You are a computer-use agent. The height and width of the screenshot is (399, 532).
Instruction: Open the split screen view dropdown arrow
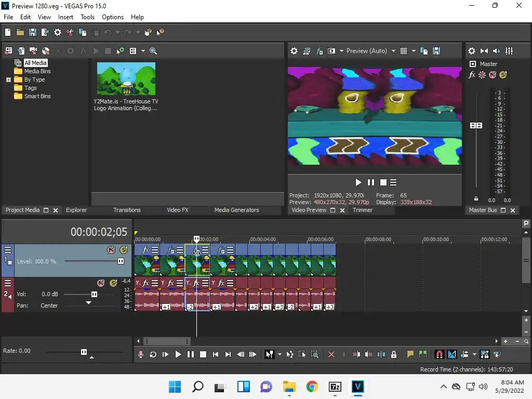tap(341, 51)
